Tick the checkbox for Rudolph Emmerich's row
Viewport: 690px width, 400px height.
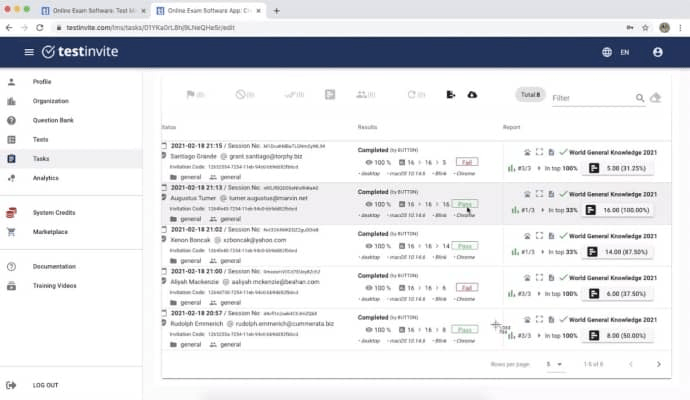point(164,313)
